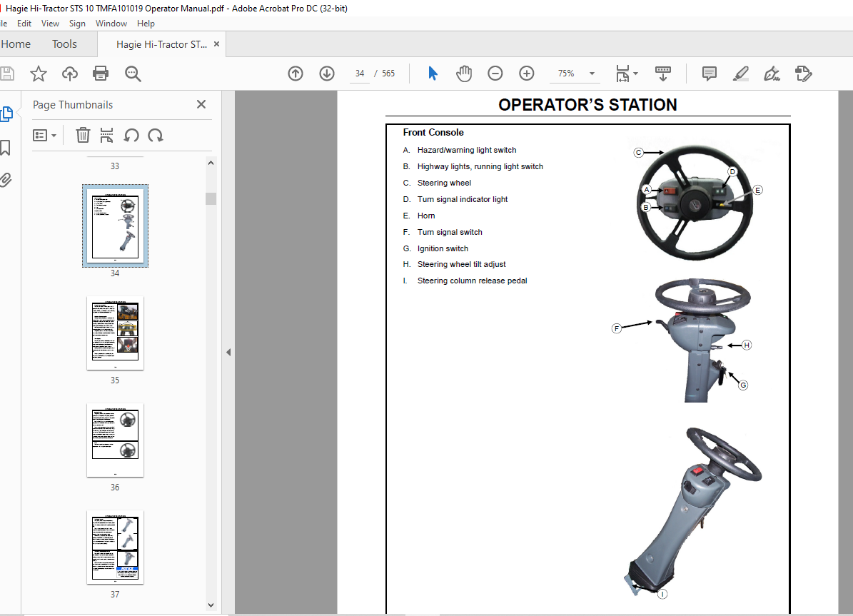Select page 37 thumbnail
The image size is (853, 616).
point(116,547)
